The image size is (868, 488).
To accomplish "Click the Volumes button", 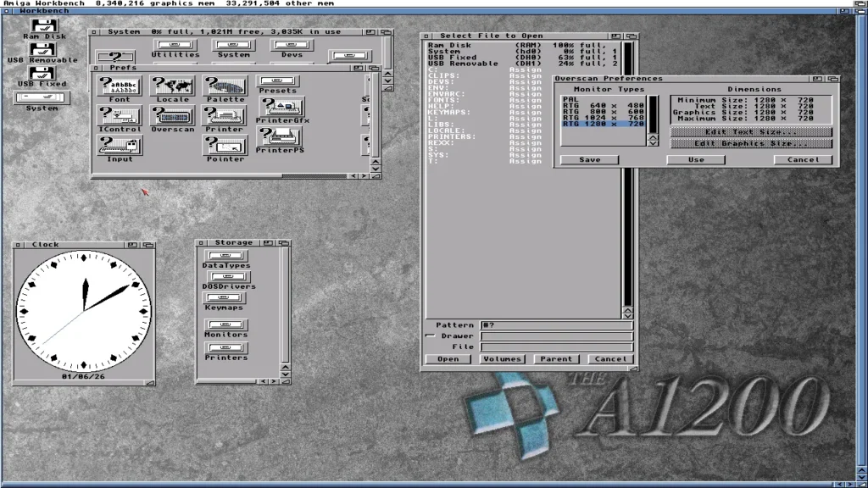I will [x=502, y=358].
